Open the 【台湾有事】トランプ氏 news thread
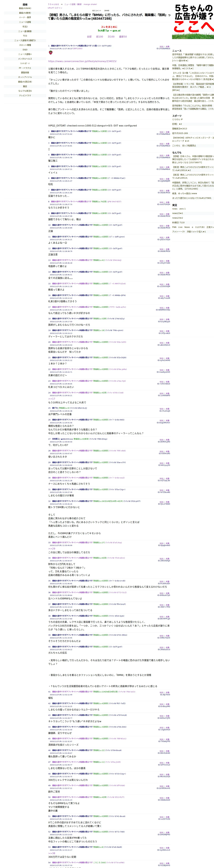 coord(193,87)
